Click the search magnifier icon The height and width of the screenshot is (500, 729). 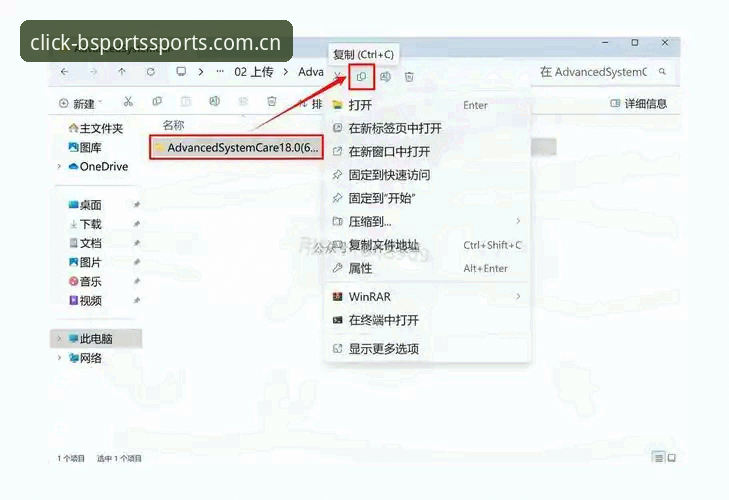click(x=662, y=72)
